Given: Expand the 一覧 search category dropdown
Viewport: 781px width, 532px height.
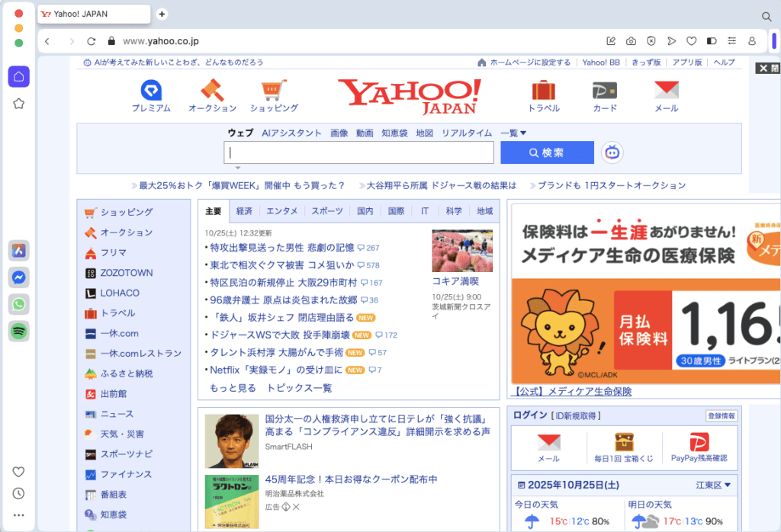Looking at the screenshot, I should click(x=513, y=133).
